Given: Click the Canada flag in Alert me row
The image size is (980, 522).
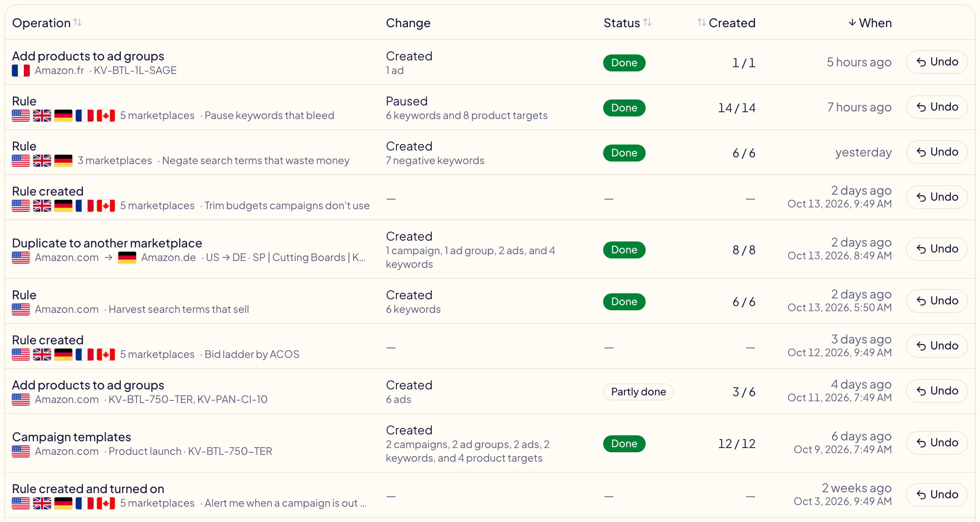Looking at the screenshot, I should pos(106,503).
